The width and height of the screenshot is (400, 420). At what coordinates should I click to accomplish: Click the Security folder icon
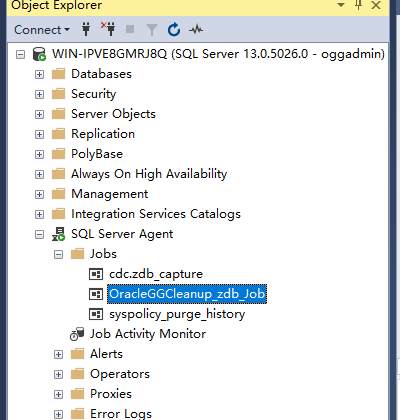point(59,94)
